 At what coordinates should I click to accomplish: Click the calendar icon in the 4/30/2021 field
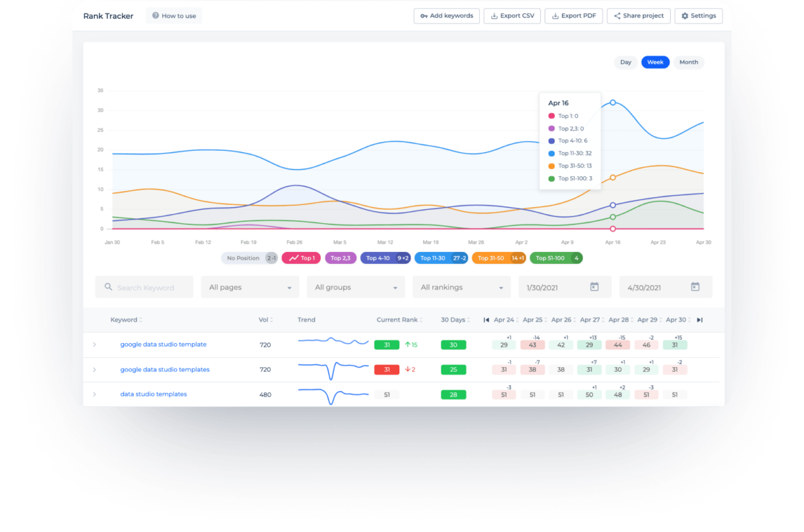(695, 287)
